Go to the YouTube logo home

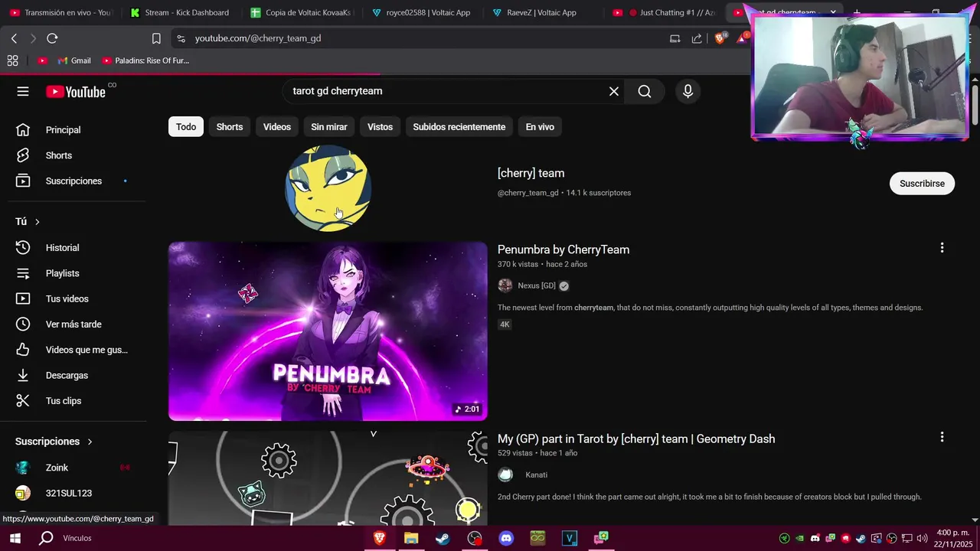click(75, 92)
